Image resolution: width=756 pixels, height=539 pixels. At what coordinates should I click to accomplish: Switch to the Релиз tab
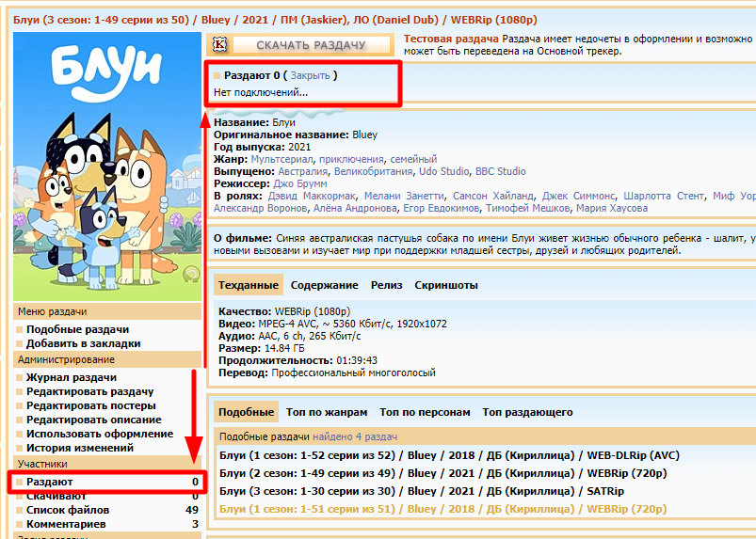point(386,285)
